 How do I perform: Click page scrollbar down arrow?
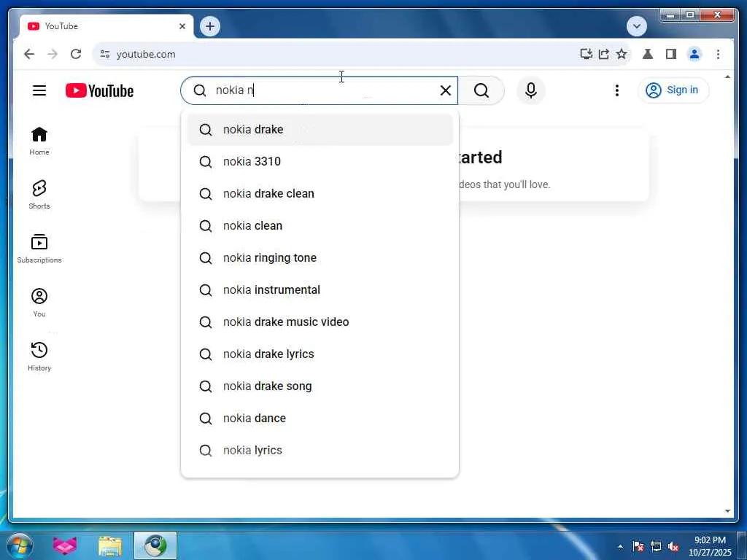pyautogui.click(x=727, y=511)
